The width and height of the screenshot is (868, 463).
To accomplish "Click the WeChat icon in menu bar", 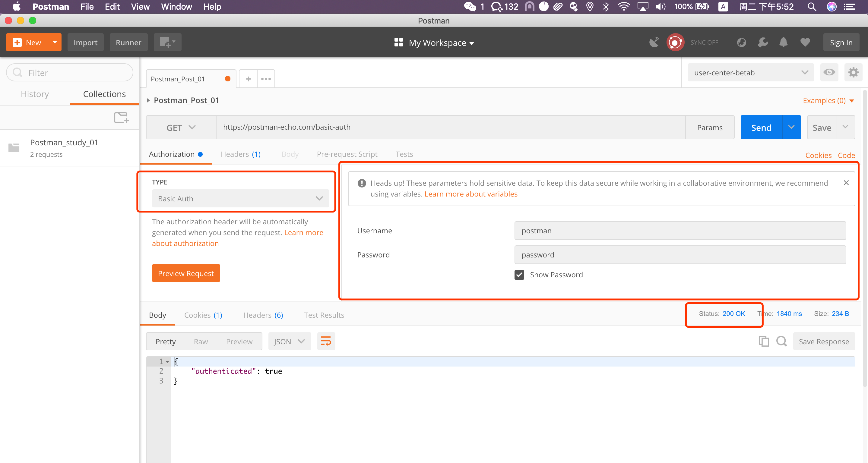I will coord(470,7).
